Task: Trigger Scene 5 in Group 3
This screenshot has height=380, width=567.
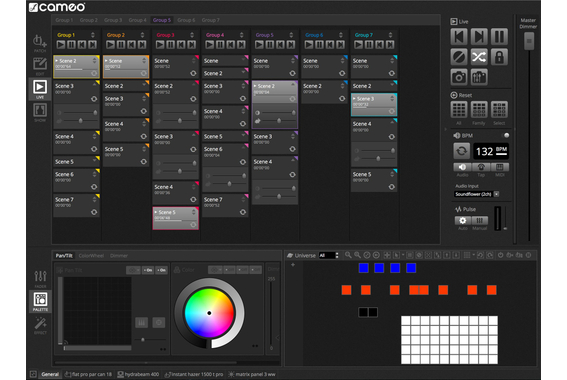Action: 175,218
